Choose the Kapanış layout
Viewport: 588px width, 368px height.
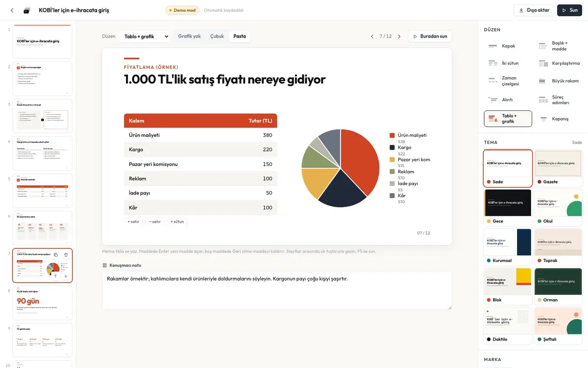click(x=558, y=119)
